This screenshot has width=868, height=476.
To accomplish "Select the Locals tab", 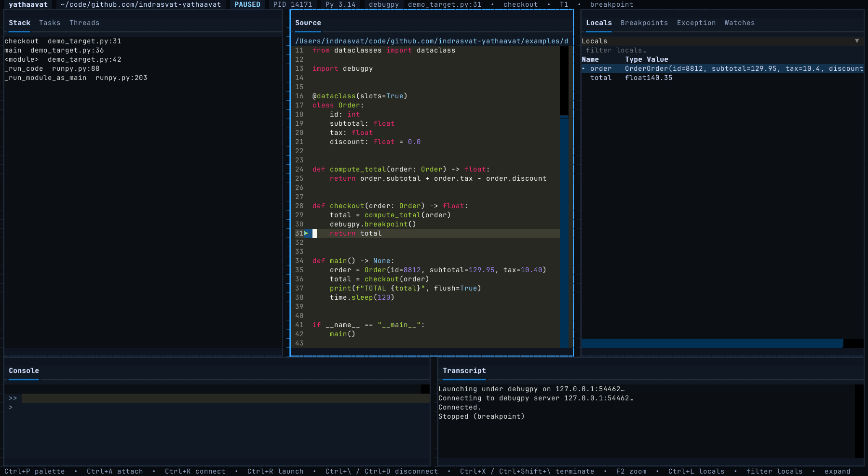I will (x=599, y=23).
